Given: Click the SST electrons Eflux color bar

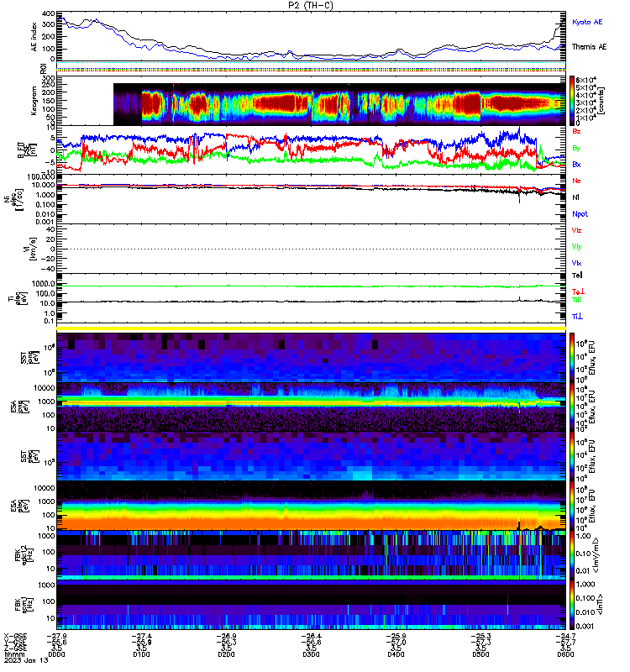Looking at the screenshot, I should point(572,456).
